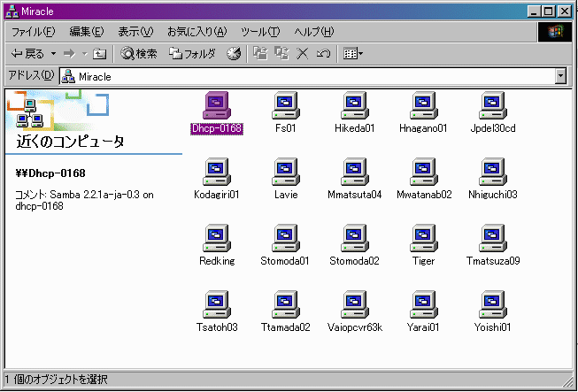
Task: Click the Dhcp-0168 label text
Action: tap(217, 128)
